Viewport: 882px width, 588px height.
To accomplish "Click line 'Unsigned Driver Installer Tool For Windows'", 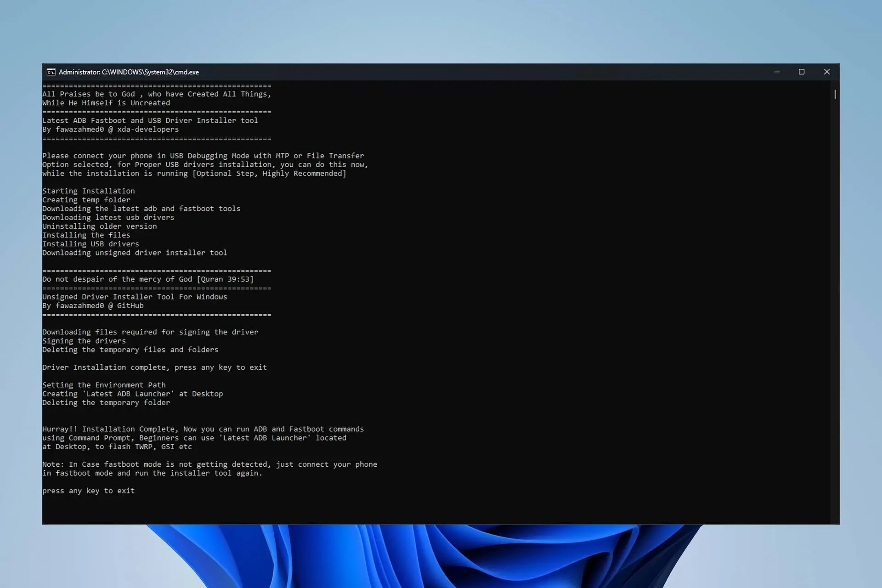I will coord(135,297).
